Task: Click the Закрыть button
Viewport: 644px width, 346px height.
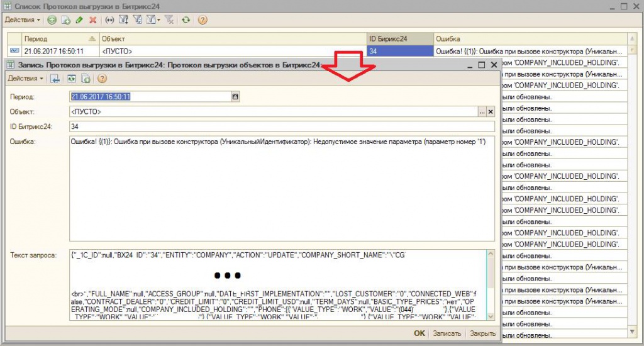Action: 482,333
